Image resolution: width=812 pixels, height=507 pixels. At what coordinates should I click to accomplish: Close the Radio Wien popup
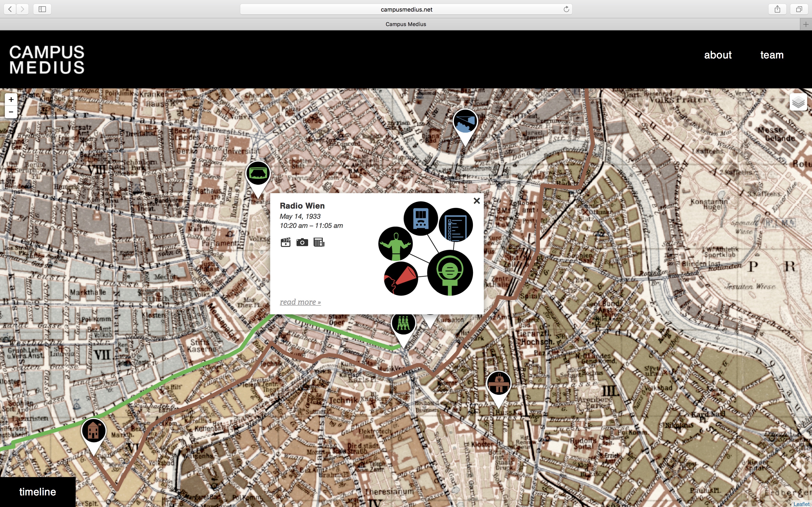coord(477,201)
